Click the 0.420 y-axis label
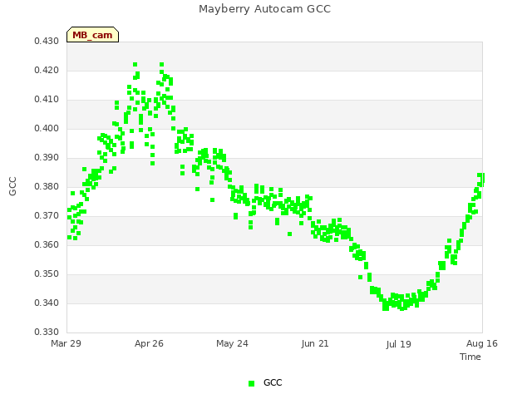 [47, 70]
